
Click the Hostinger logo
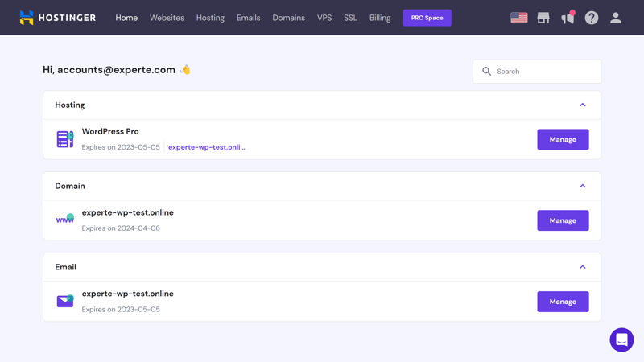click(57, 18)
